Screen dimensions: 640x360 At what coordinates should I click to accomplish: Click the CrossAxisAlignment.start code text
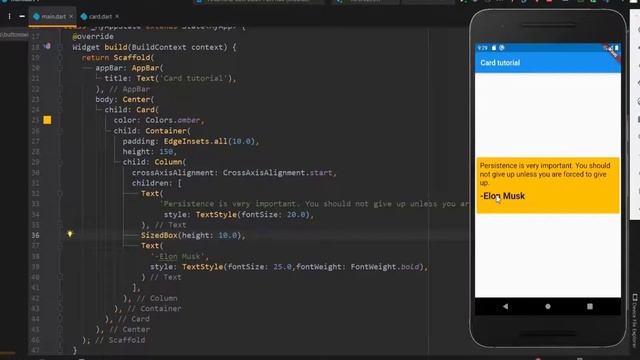point(278,173)
